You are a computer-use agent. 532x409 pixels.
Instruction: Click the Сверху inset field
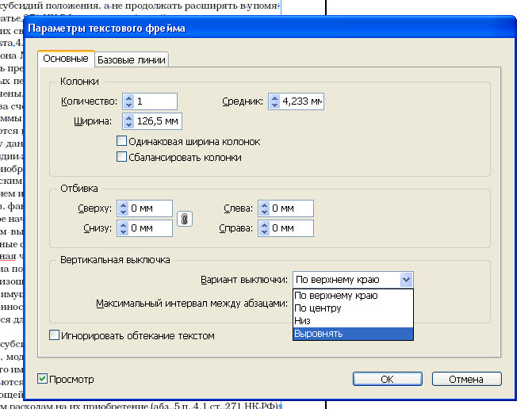tap(151, 208)
